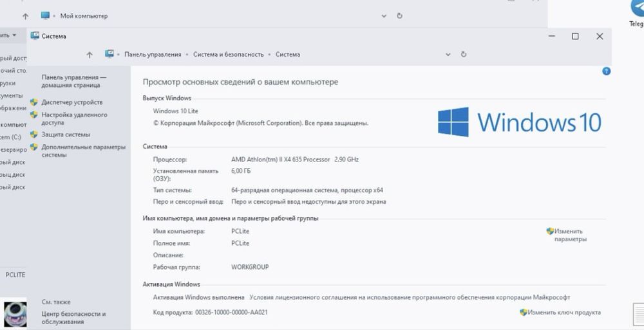Open Центр безопасности и обслуживания link
Image resolution: width=644 pixels, height=330 pixels.
73,318
